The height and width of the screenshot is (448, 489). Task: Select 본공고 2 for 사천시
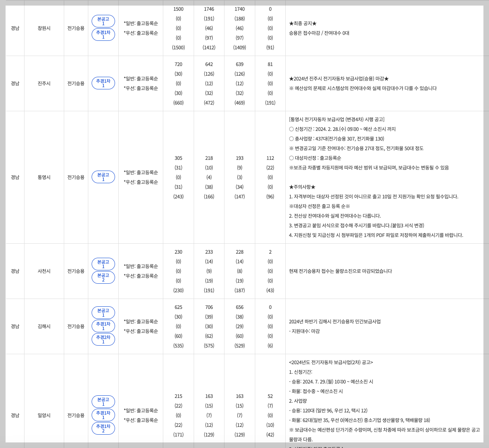coord(103,277)
